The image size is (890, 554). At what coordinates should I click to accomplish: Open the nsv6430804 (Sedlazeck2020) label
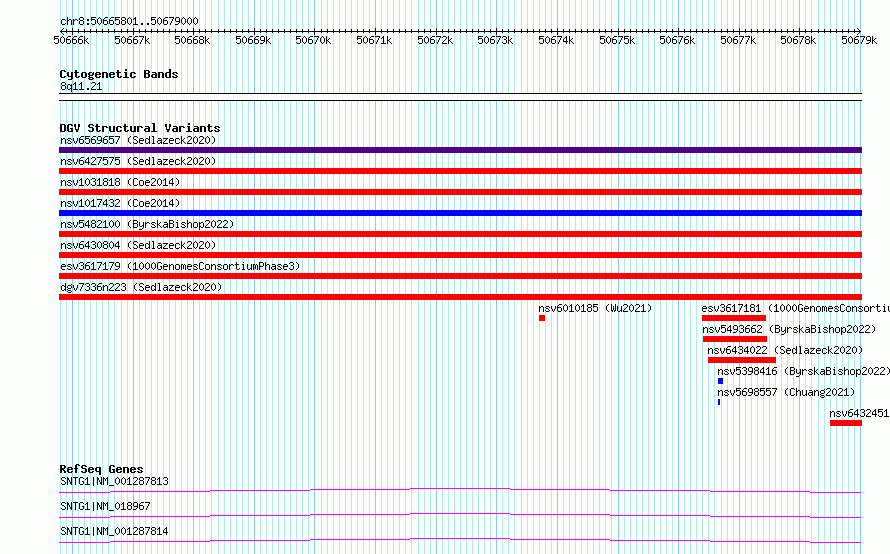point(138,245)
